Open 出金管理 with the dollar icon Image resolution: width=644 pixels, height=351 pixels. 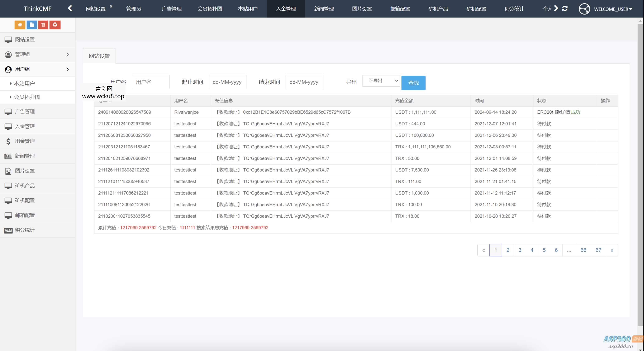25,141
